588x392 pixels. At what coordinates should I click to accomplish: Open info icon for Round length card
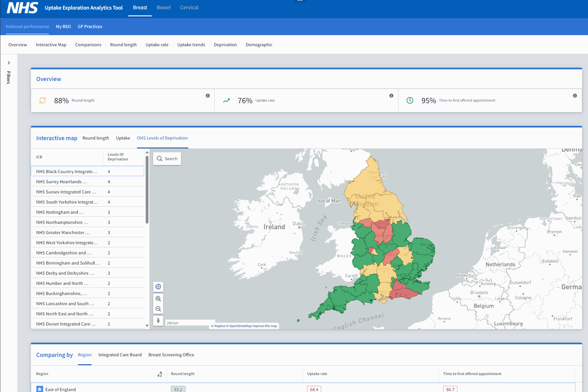click(208, 96)
